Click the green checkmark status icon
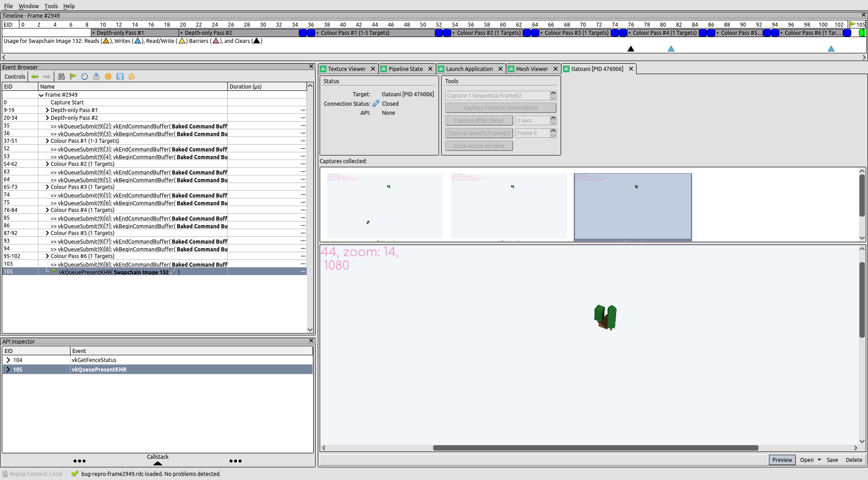The height and width of the screenshot is (480, 868). click(75, 474)
